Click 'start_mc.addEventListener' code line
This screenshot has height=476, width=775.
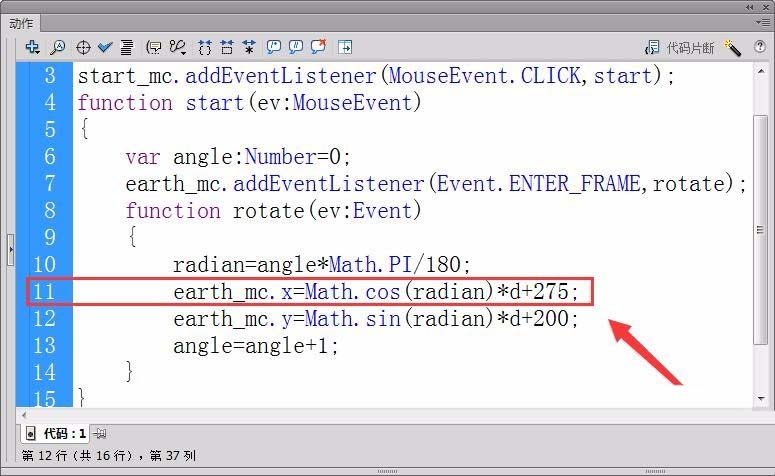point(376,76)
